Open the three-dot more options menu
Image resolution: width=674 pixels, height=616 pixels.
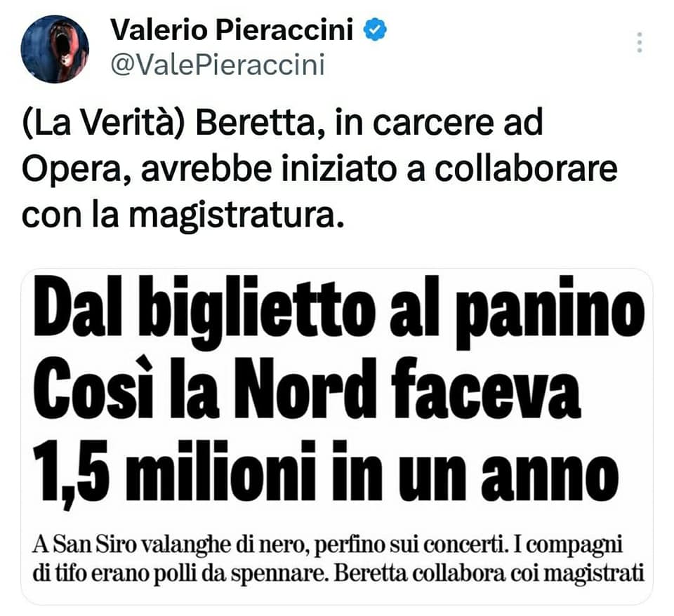tap(640, 43)
